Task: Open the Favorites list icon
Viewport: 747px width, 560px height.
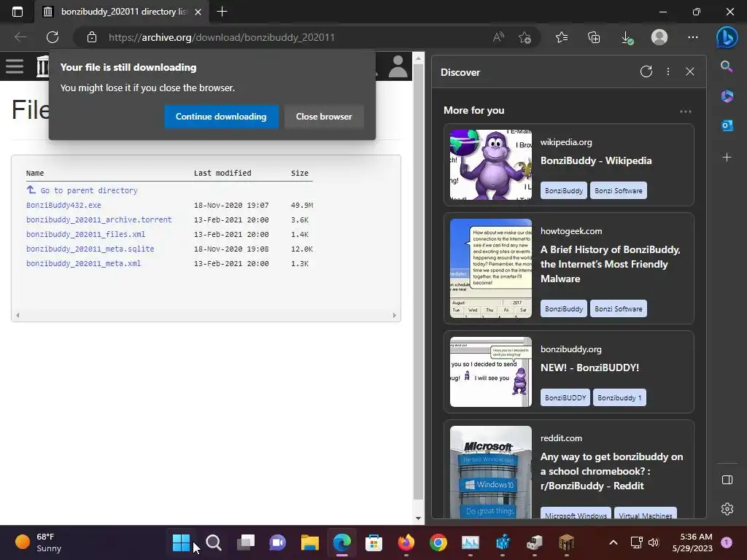Action: coord(562,37)
